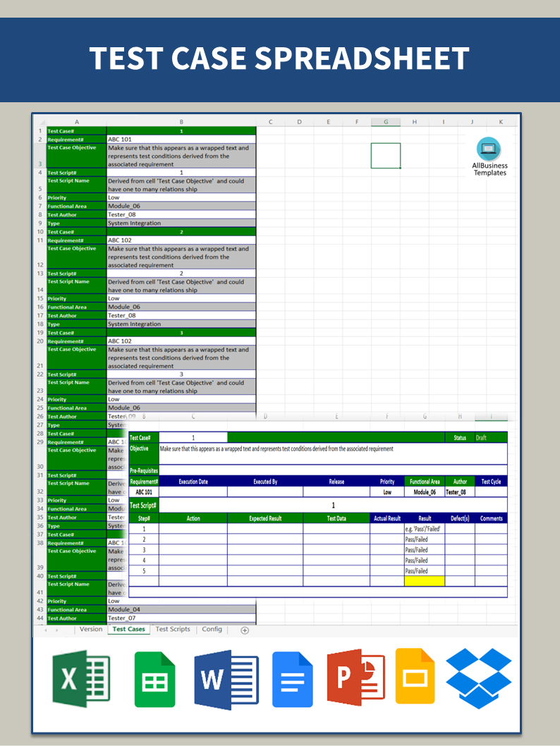Click the 'Defect(s)' column header

[460, 518]
